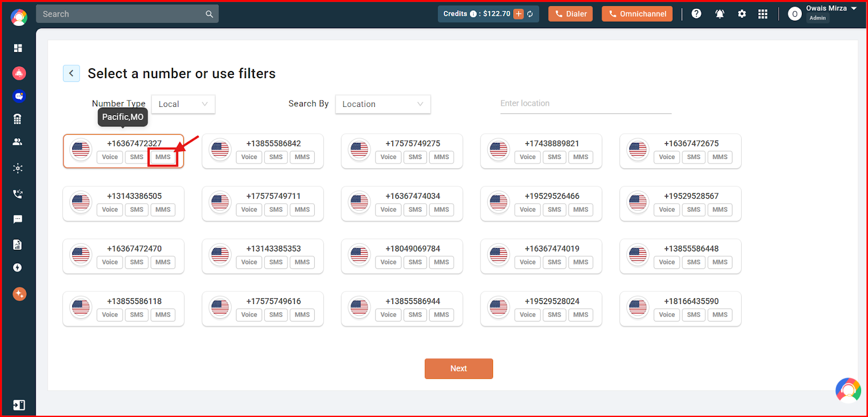Screen dimensions: 868x417
Task: Open the Search By Location dropdown
Action: pos(383,104)
